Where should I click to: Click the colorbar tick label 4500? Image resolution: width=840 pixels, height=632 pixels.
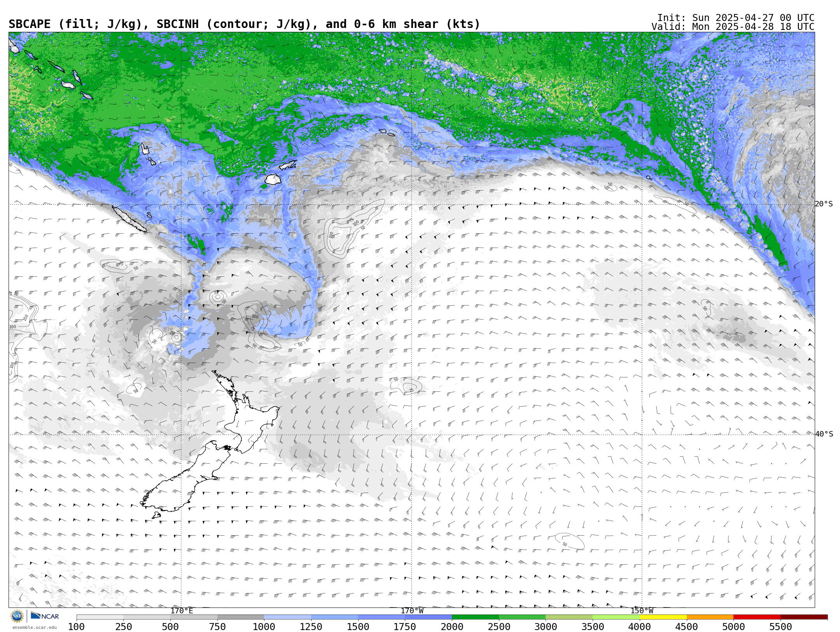[687, 627]
